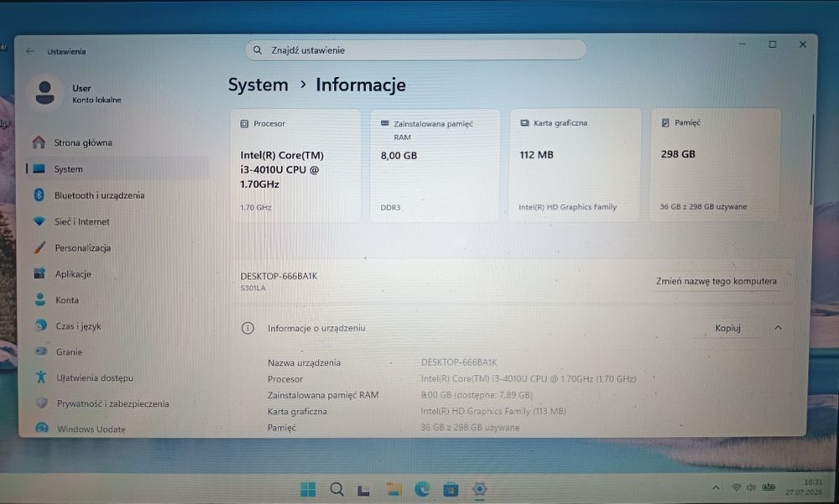Launch Microsoft Edge from the taskbar
The height and width of the screenshot is (504, 839).
[422, 489]
